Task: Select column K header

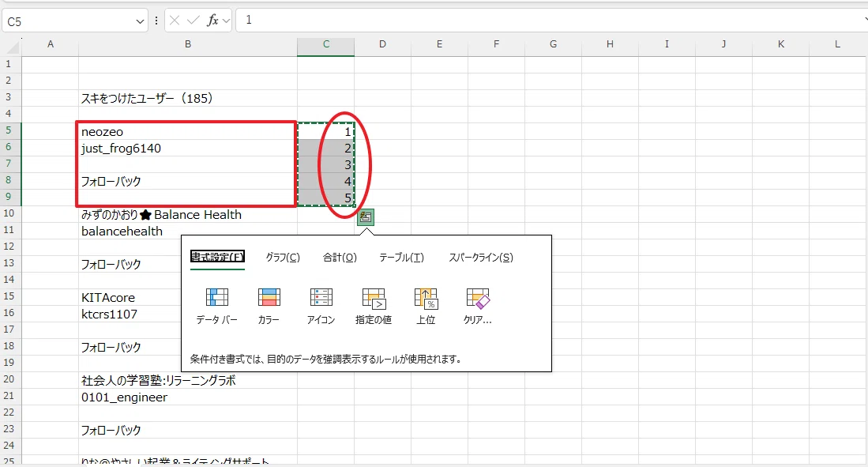Action: click(780, 44)
